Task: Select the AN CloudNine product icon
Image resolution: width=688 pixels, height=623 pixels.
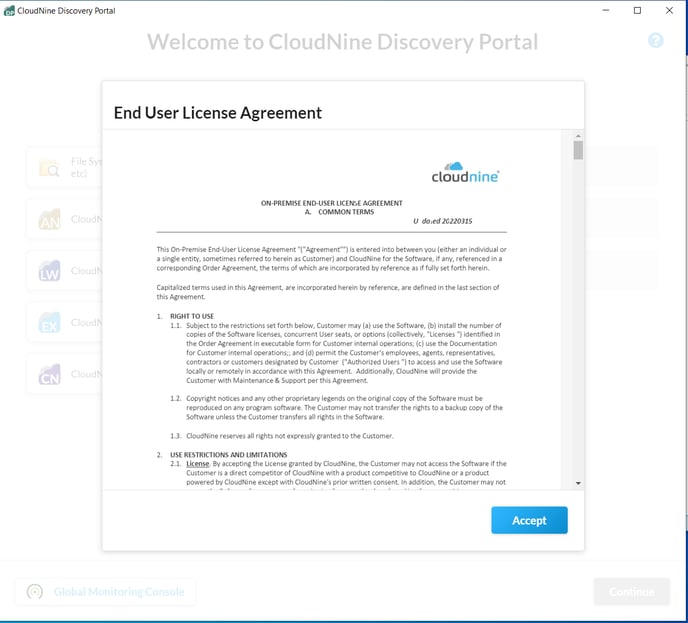Action: pyautogui.click(x=49, y=219)
